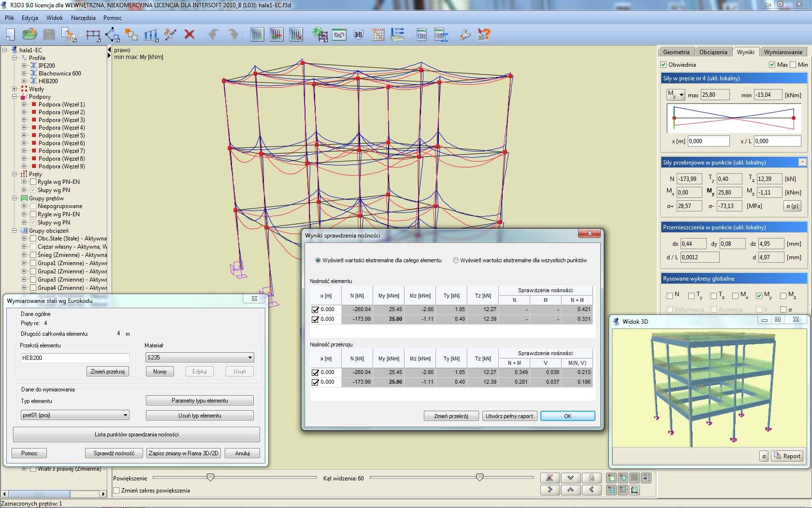The height and width of the screenshot is (508, 812).
Task: Click 'Lista punktów sprawdzania nośności' button
Action: coord(136,434)
